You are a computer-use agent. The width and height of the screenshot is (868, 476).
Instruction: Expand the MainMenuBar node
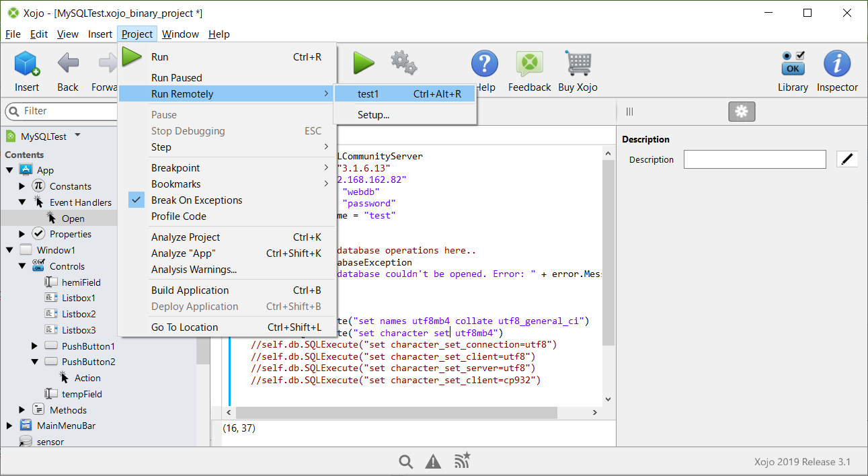click(9, 426)
